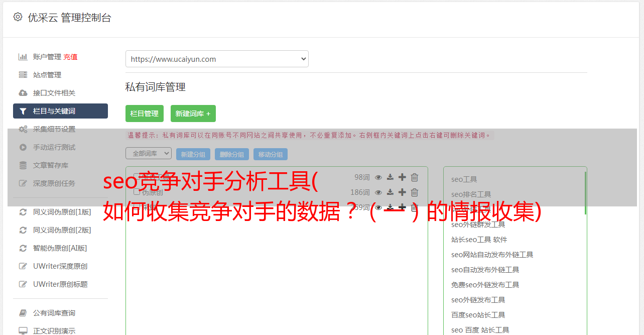This screenshot has width=644, height=335.
Task: Select the keyword '站长seo工具 软件'
Action: 479,240
